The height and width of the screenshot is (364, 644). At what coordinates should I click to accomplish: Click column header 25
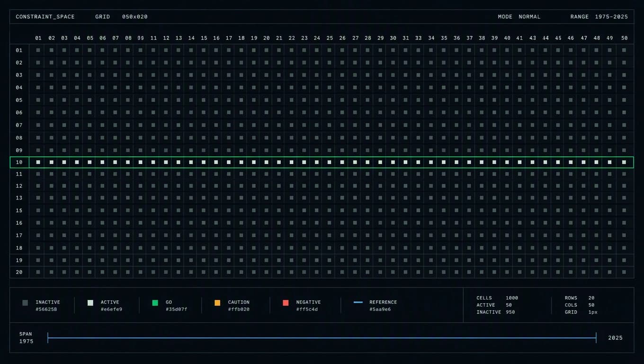coord(330,38)
